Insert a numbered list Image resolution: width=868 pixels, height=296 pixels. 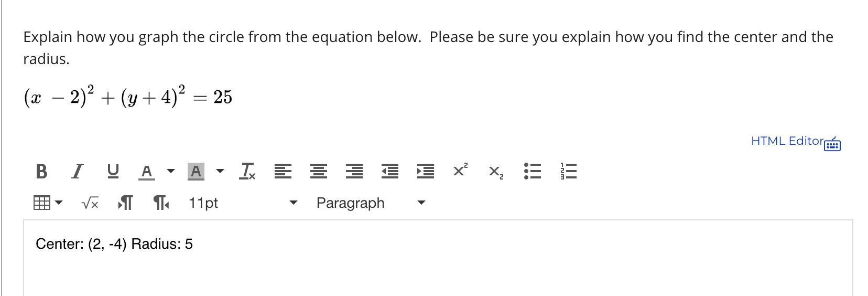[x=568, y=171]
